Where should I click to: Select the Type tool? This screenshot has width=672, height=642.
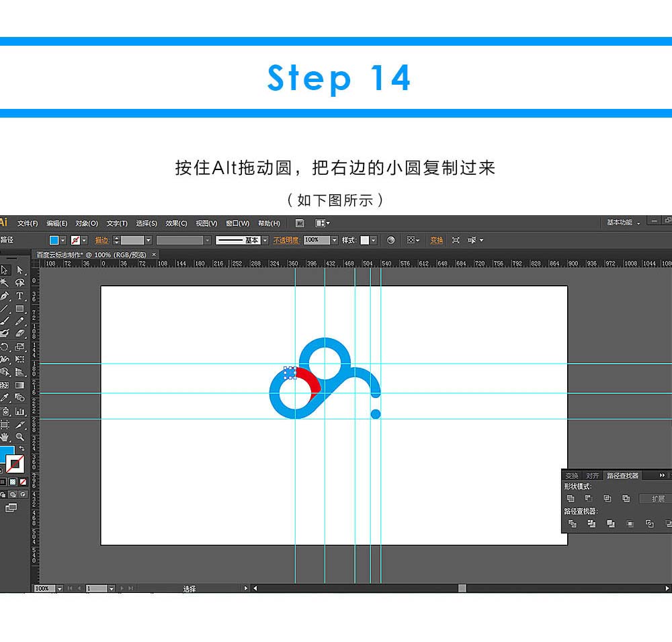click(19, 296)
